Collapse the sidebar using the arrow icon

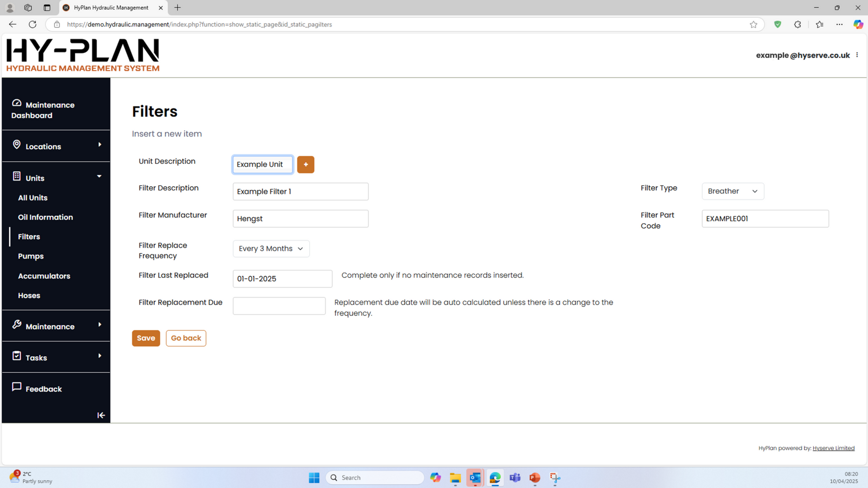[x=101, y=415]
